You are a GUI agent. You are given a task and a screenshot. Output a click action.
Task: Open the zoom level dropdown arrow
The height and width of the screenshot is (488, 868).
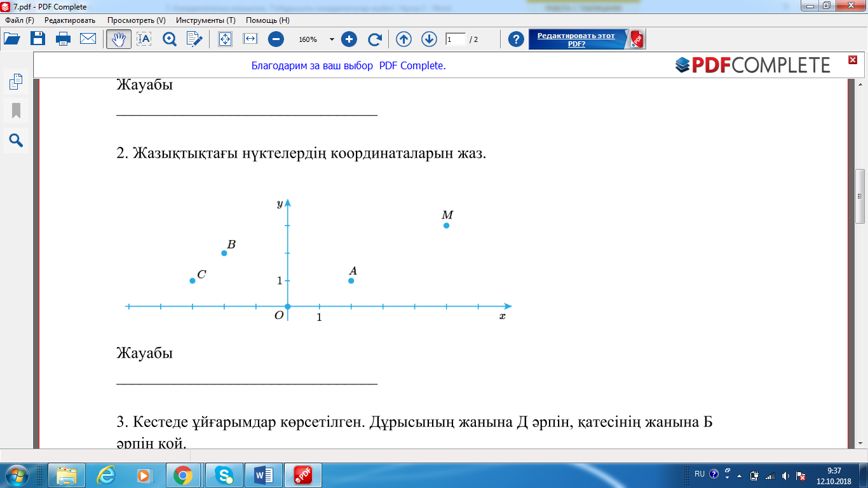tap(332, 39)
